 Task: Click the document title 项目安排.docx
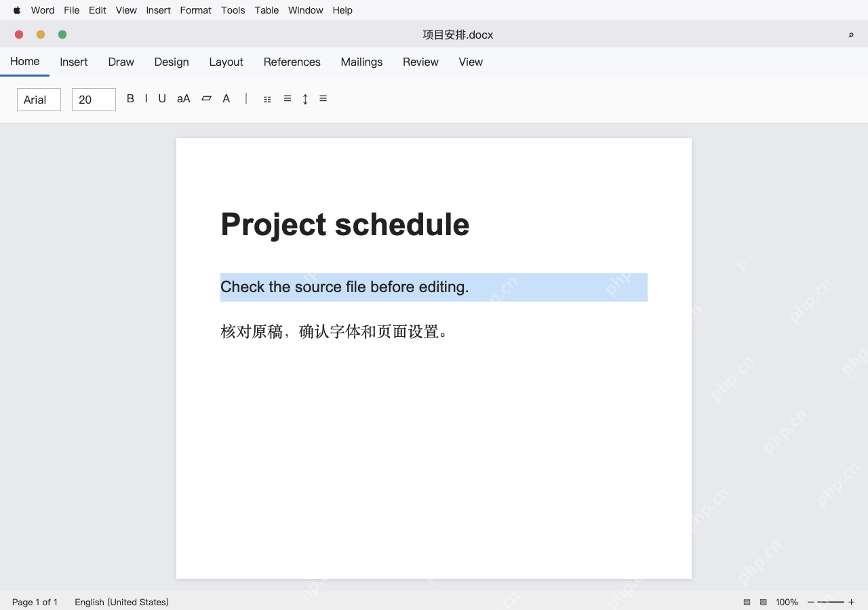click(458, 35)
